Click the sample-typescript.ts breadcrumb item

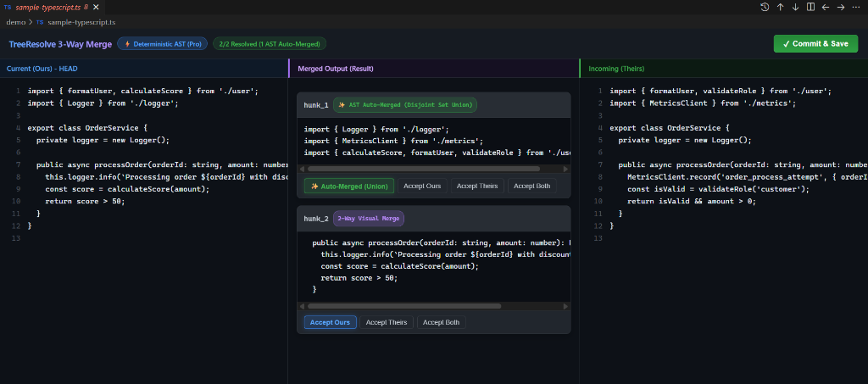[81, 22]
